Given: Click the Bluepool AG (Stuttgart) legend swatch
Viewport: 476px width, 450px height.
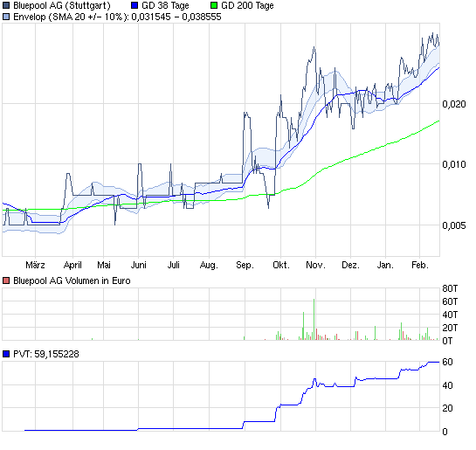Looking at the screenshot, I should tap(6, 5).
